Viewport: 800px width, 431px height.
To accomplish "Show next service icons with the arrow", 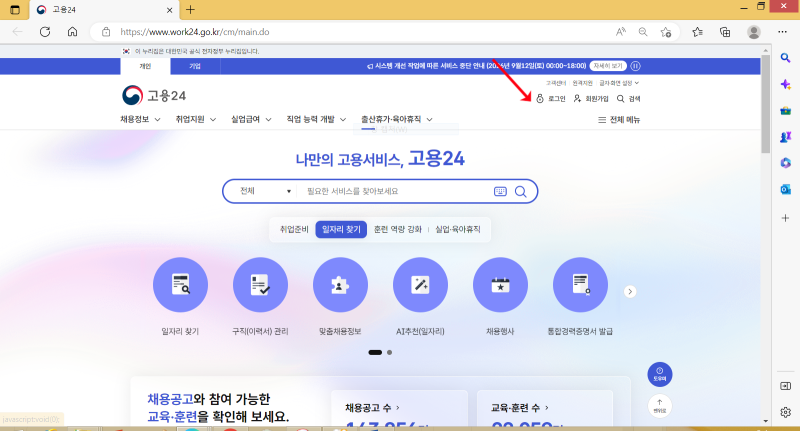I will [x=630, y=291].
